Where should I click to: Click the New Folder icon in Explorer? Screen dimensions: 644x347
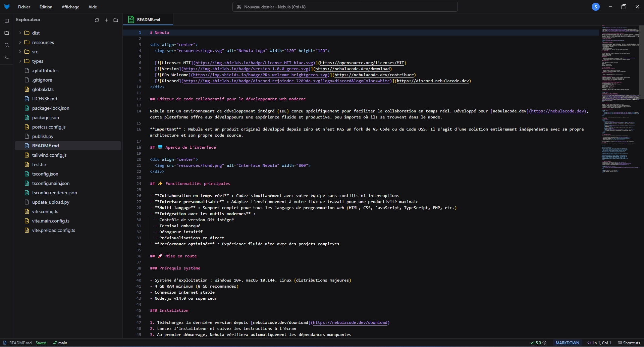116,20
